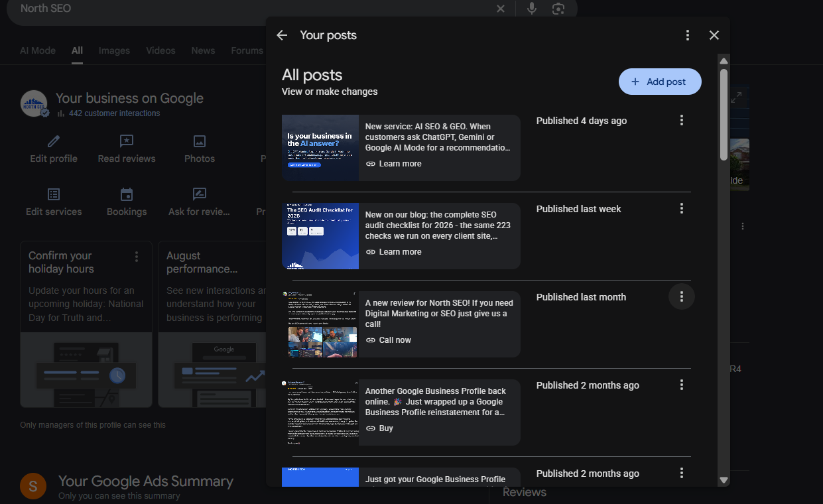823x504 pixels.
Task: Select the All search tab
Action: point(78,50)
